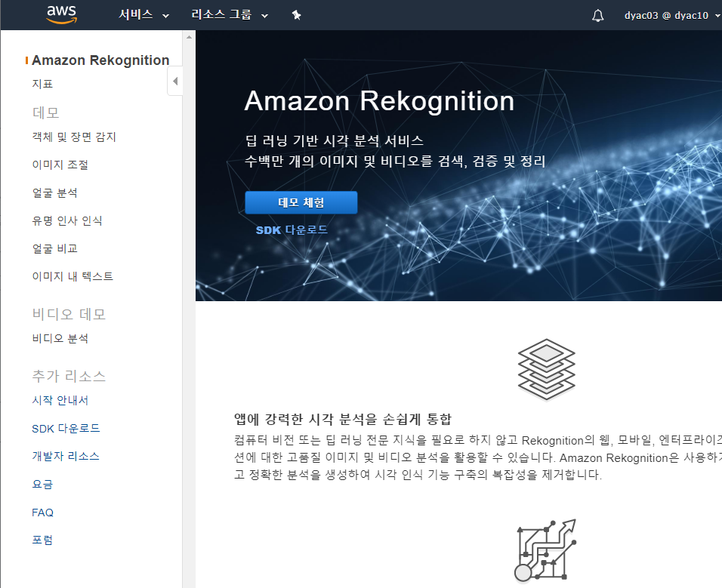Click sidebar SDK 다운로드 link
This screenshot has height=588, width=722.
66,428
